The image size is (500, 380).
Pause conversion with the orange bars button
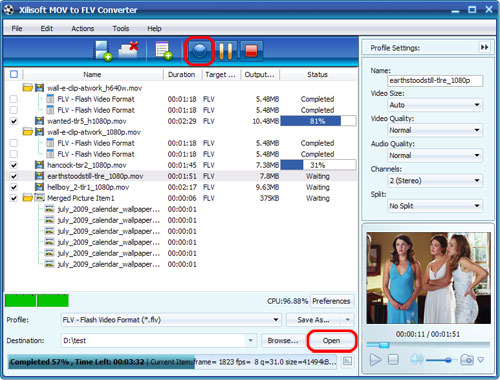pos(226,51)
